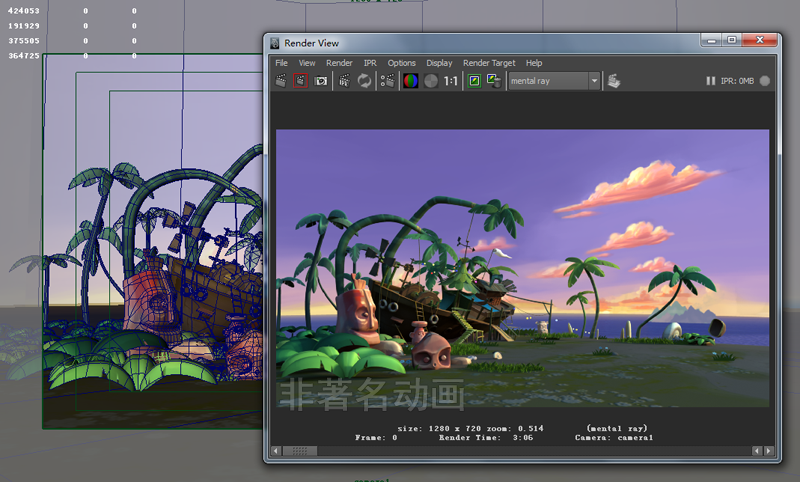800x482 pixels.
Task: Click the 'Camera: camera1' text
Action: 614,438
